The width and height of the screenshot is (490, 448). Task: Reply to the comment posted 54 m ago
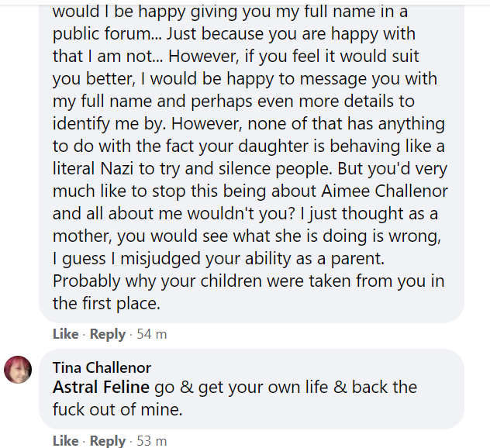tap(108, 334)
